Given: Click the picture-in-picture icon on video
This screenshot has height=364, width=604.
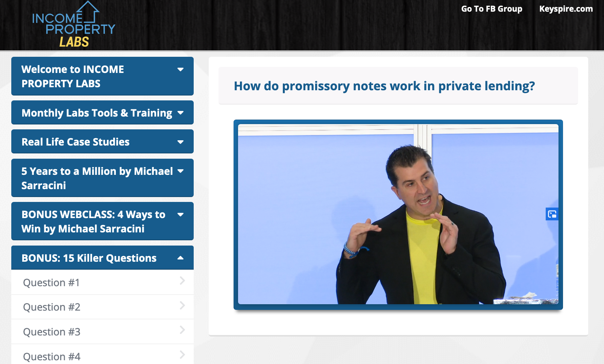Looking at the screenshot, I should click(x=552, y=214).
